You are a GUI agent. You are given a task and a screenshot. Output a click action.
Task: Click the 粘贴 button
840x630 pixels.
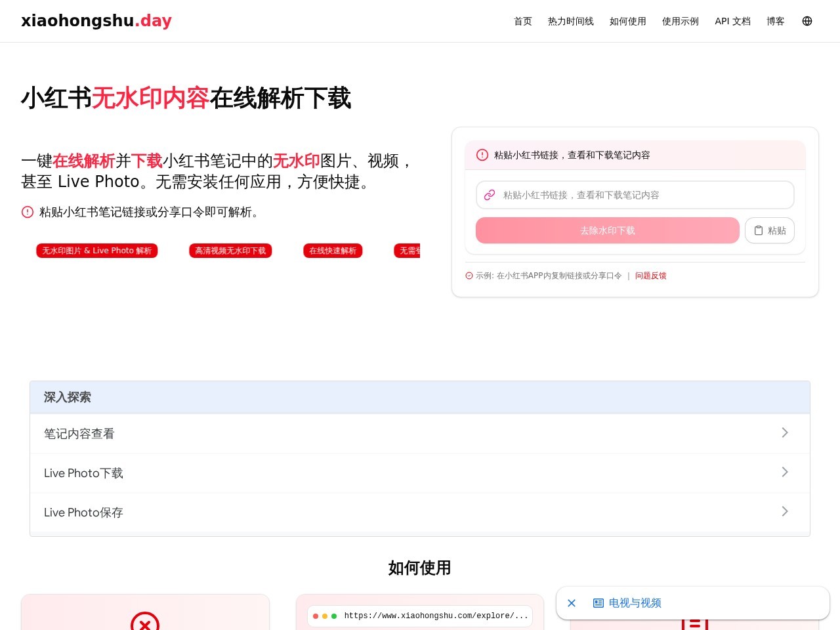(770, 230)
